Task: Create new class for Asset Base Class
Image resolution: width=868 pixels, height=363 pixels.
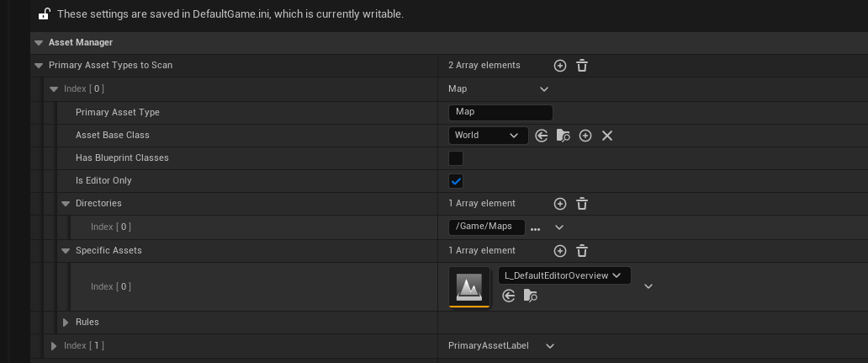Action: (585, 136)
